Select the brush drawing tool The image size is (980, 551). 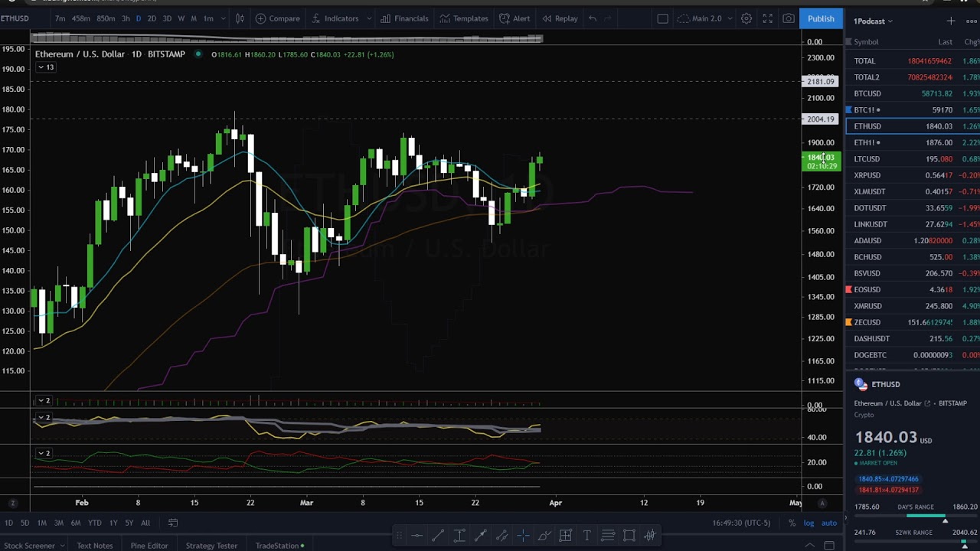pos(544,536)
